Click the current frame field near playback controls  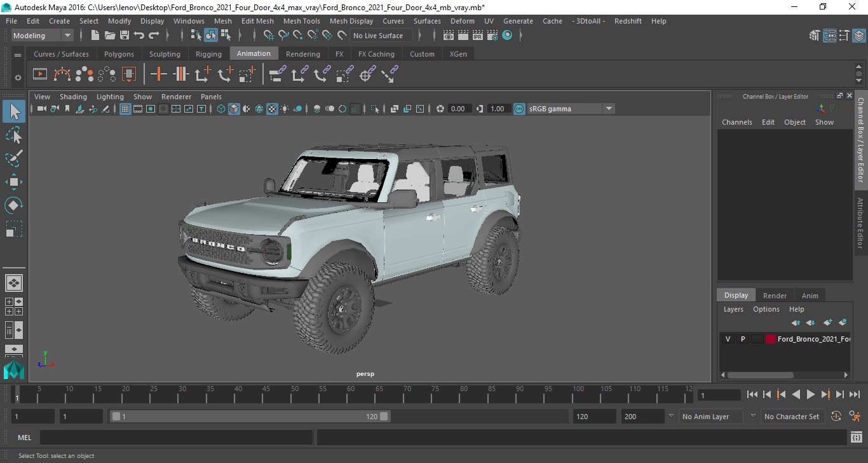pyautogui.click(x=719, y=395)
